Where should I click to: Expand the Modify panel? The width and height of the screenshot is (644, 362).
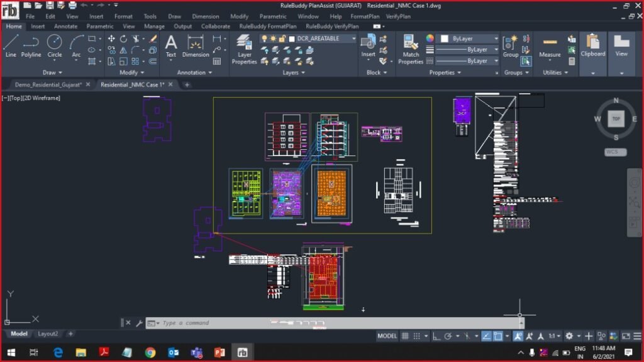pos(132,72)
